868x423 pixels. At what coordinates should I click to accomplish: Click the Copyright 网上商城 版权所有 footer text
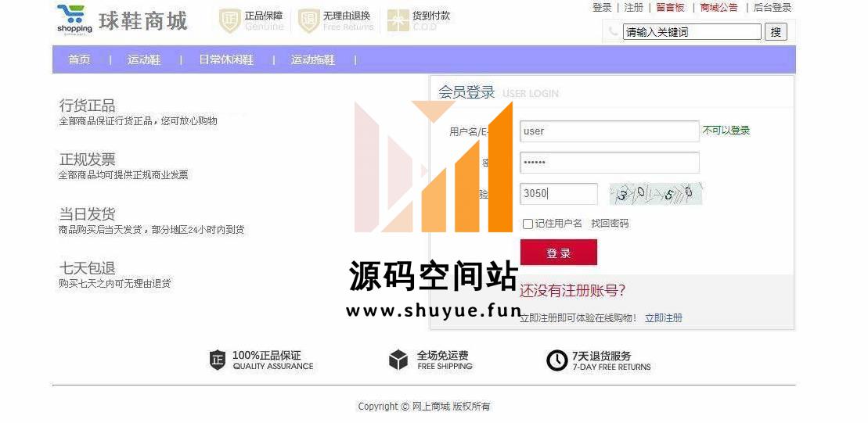[x=423, y=407]
